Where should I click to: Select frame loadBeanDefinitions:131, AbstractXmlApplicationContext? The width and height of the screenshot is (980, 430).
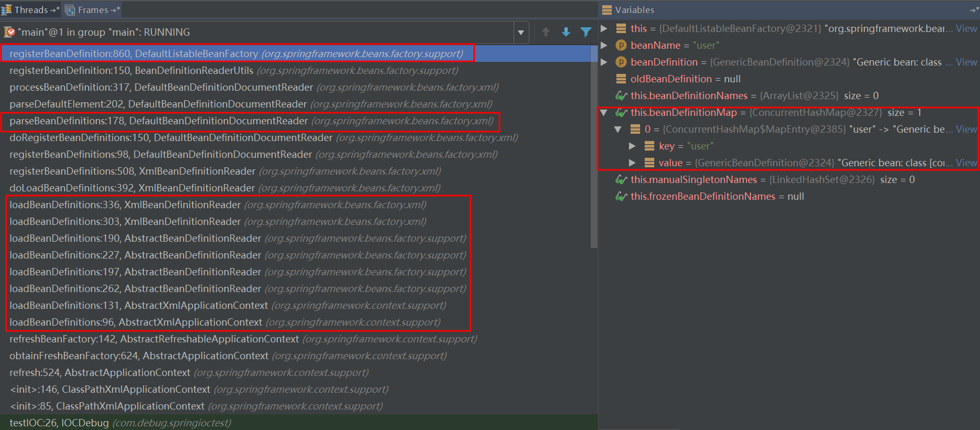296,305
